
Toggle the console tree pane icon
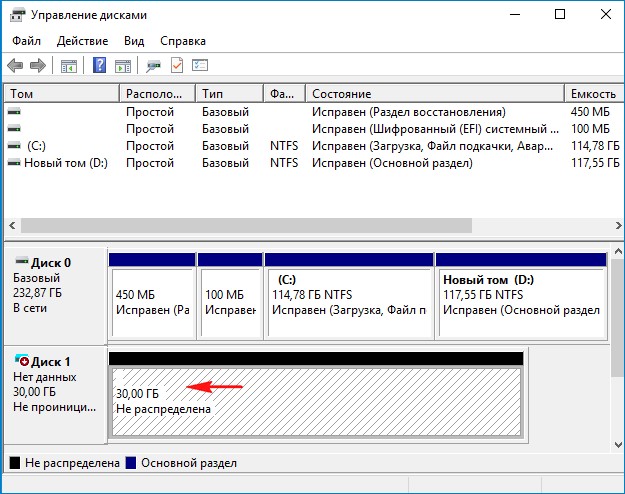click(x=69, y=65)
